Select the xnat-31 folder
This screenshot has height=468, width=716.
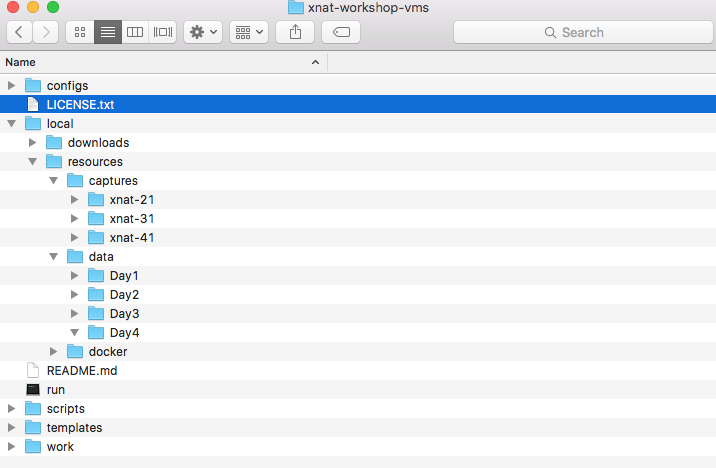click(131, 218)
